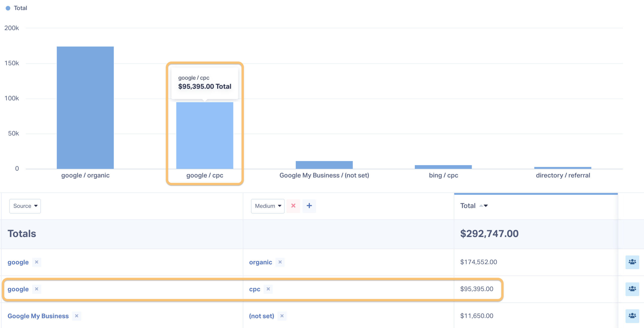The height and width of the screenshot is (328, 644).
Task: Remove the Google My Business filter
Action: click(76, 316)
